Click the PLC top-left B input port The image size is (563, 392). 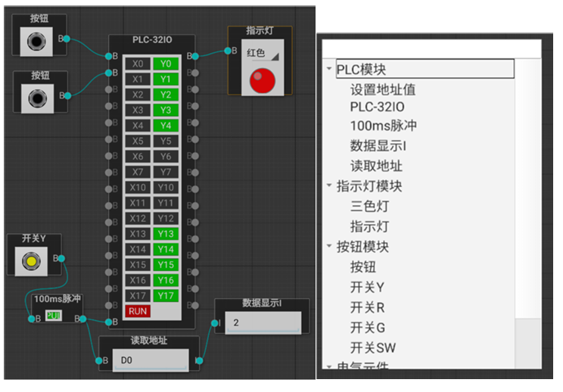pos(109,56)
